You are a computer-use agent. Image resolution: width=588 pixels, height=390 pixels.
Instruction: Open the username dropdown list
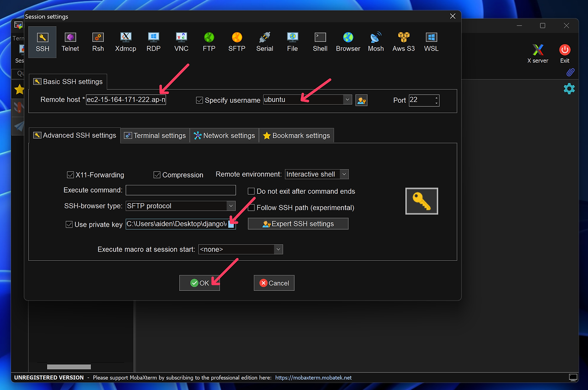(x=347, y=100)
